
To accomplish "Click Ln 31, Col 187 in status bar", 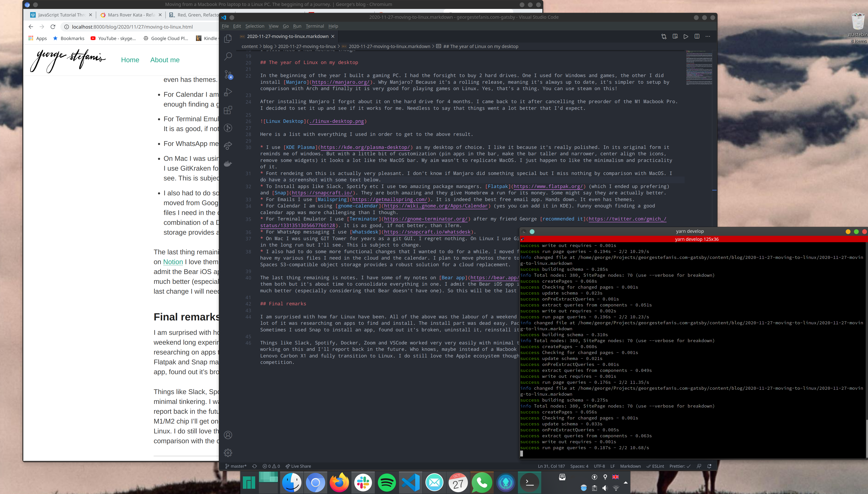I will coord(552,466).
